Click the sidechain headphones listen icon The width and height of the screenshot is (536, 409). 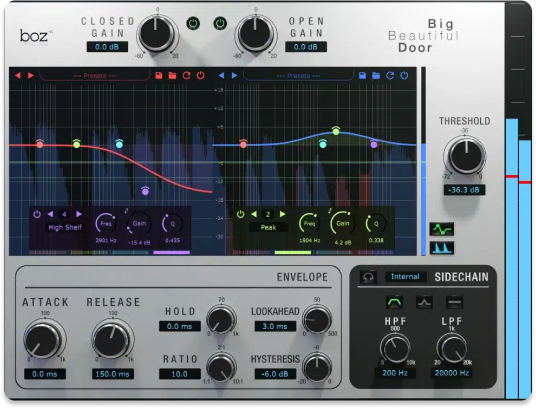coord(368,277)
